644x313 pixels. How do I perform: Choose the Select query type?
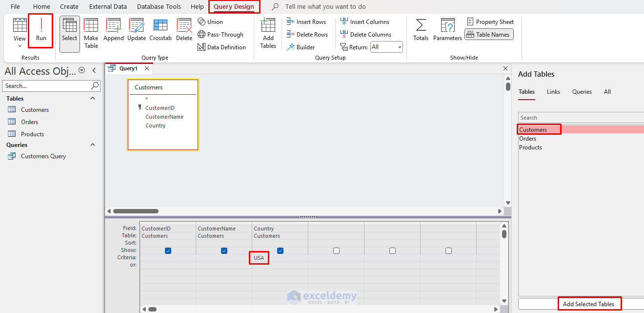coord(69,33)
